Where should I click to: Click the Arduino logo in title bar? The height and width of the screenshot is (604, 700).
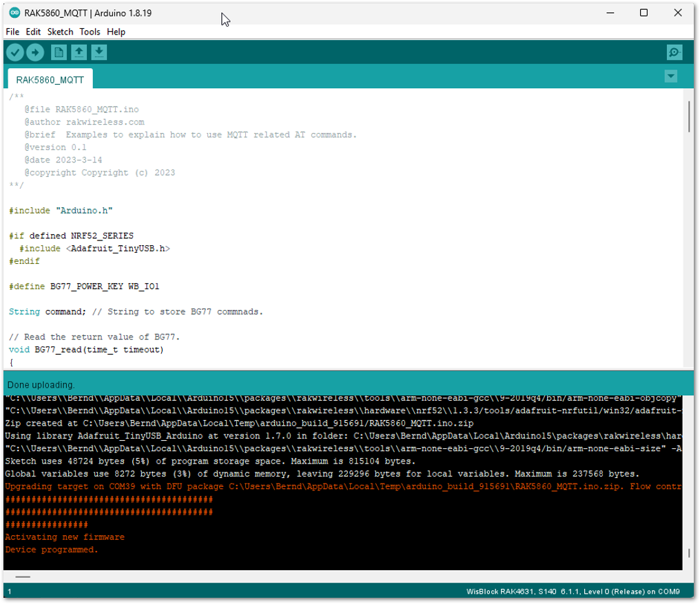[x=14, y=13]
